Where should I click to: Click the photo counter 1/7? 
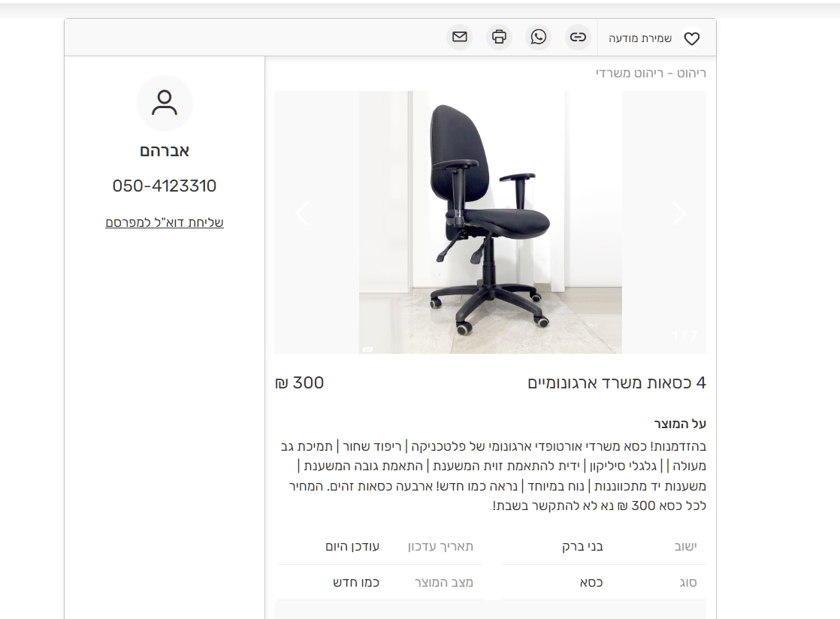(685, 336)
